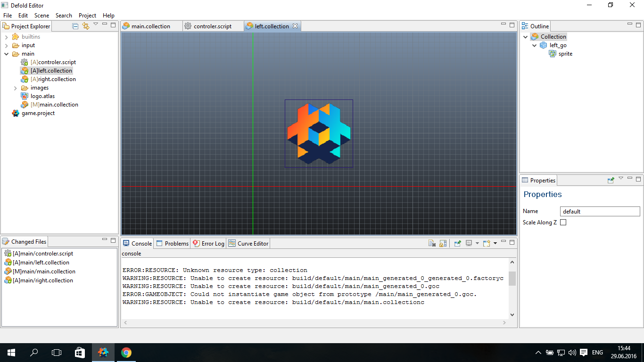Select [A]main/left.collection in Changed Files
Screen dimensions: 644x362
(41, 263)
